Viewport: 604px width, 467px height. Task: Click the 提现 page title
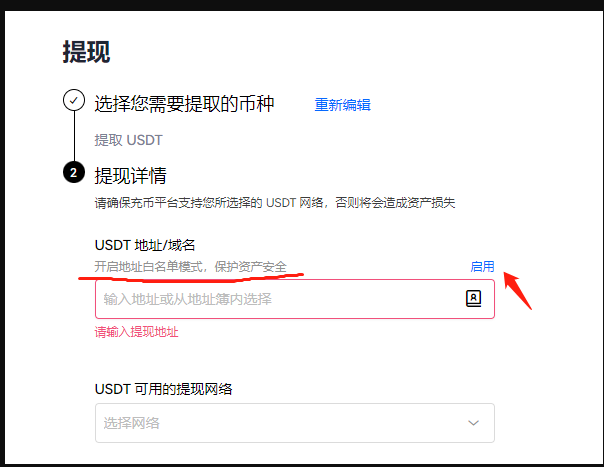[x=86, y=52]
